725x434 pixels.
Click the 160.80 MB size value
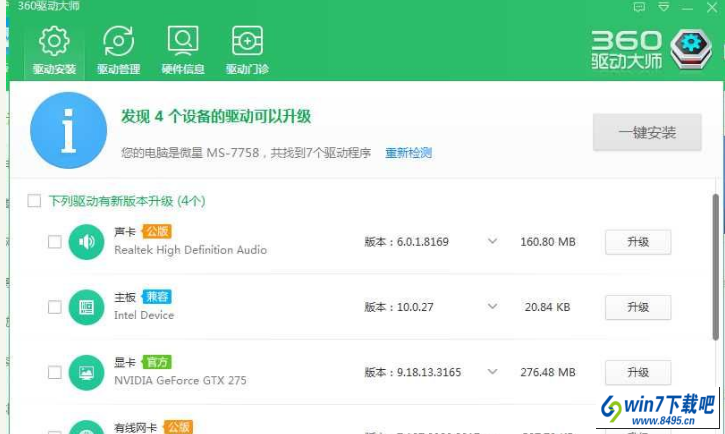548,242
